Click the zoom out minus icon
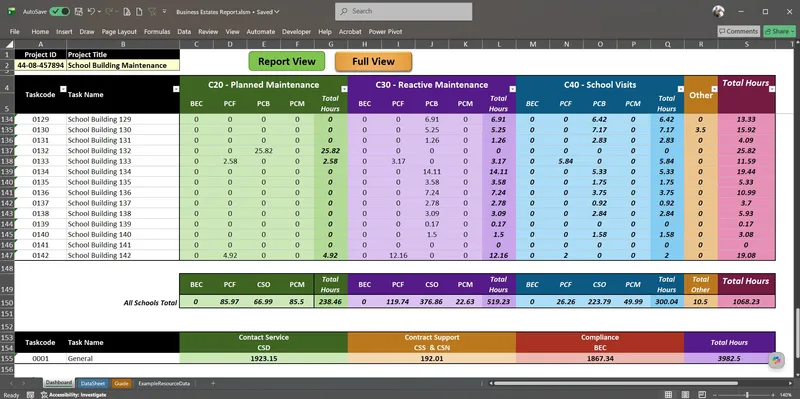The image size is (800, 399). [716, 394]
